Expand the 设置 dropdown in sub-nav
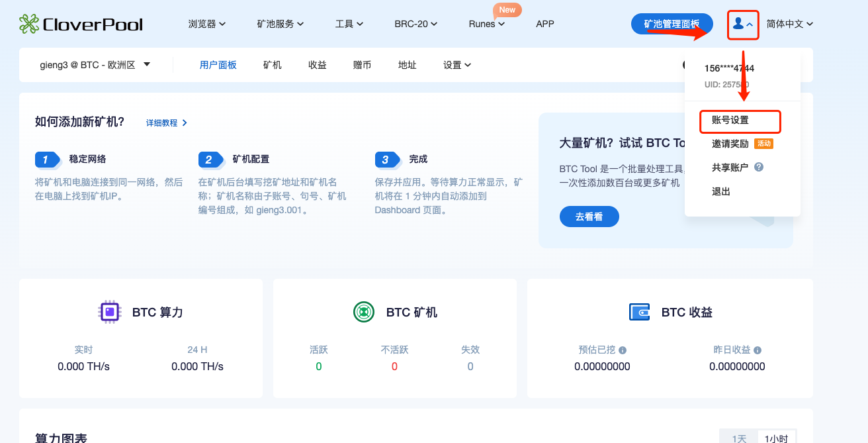Viewport: 868px width, 443px height. (x=457, y=65)
